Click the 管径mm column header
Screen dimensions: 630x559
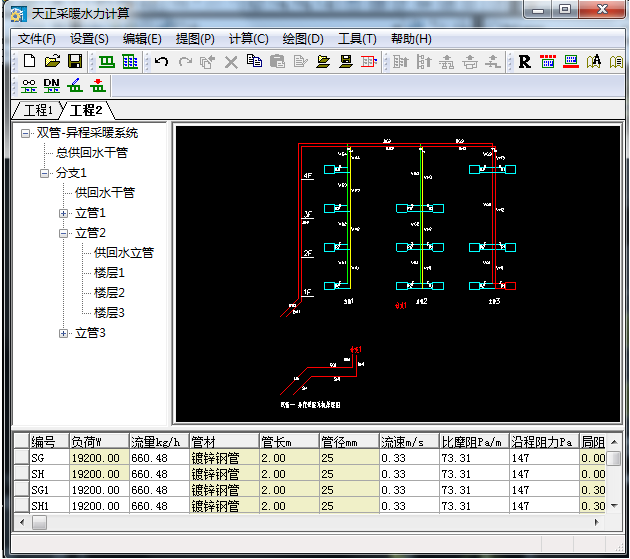click(349, 442)
